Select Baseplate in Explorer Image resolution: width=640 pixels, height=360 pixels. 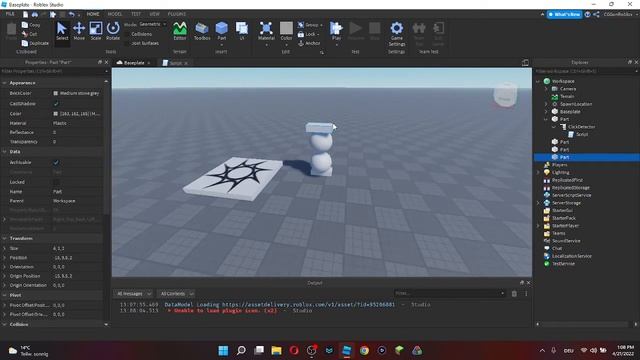point(570,111)
